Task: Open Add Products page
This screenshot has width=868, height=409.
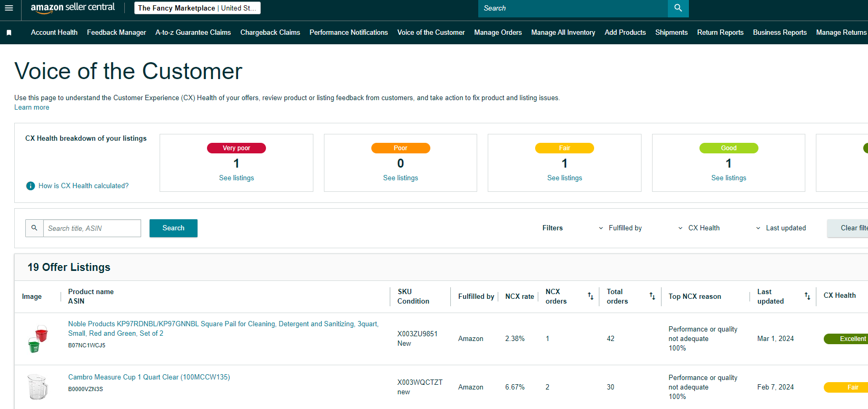Action: [x=625, y=33]
